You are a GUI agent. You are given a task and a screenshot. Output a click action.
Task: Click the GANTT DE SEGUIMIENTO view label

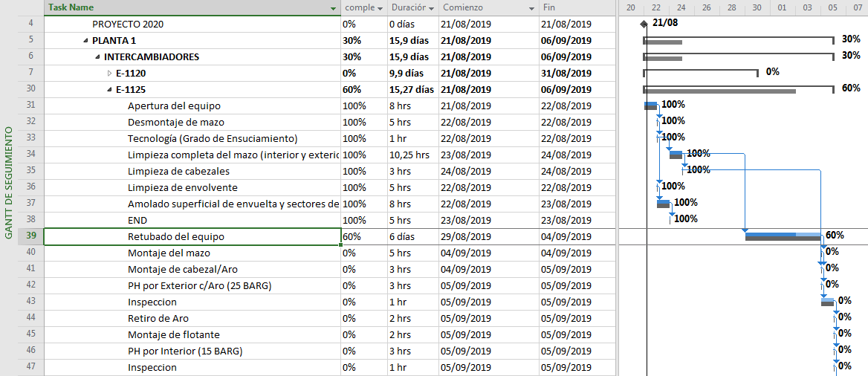pyautogui.click(x=9, y=184)
